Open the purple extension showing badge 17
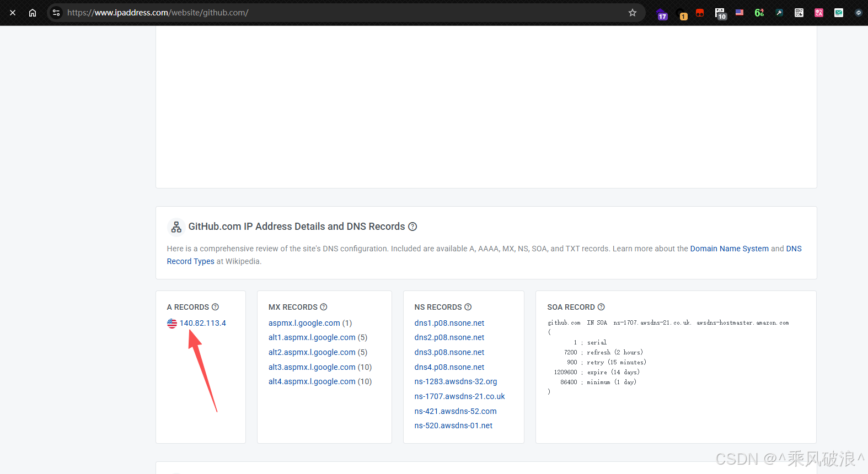868x474 pixels. coord(662,14)
